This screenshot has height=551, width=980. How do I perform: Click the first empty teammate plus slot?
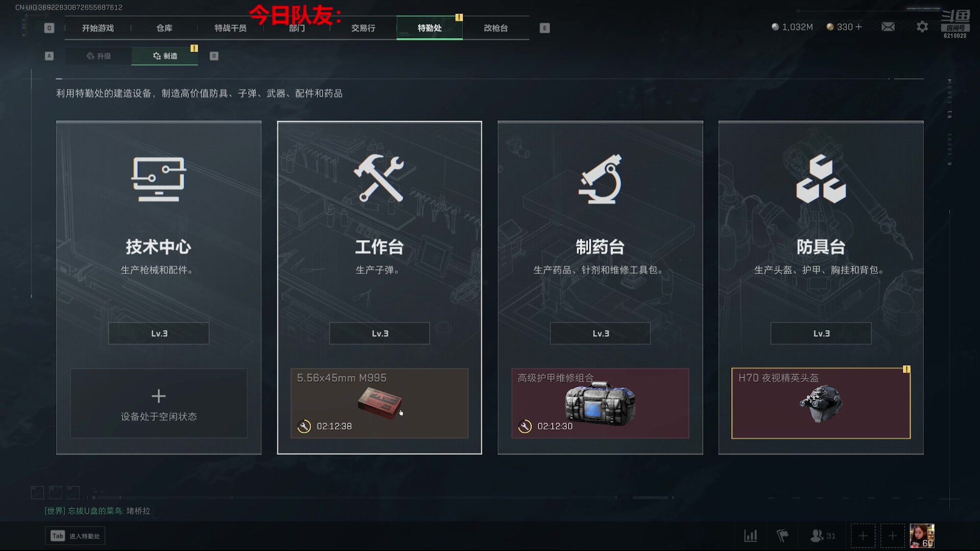pos(863,536)
